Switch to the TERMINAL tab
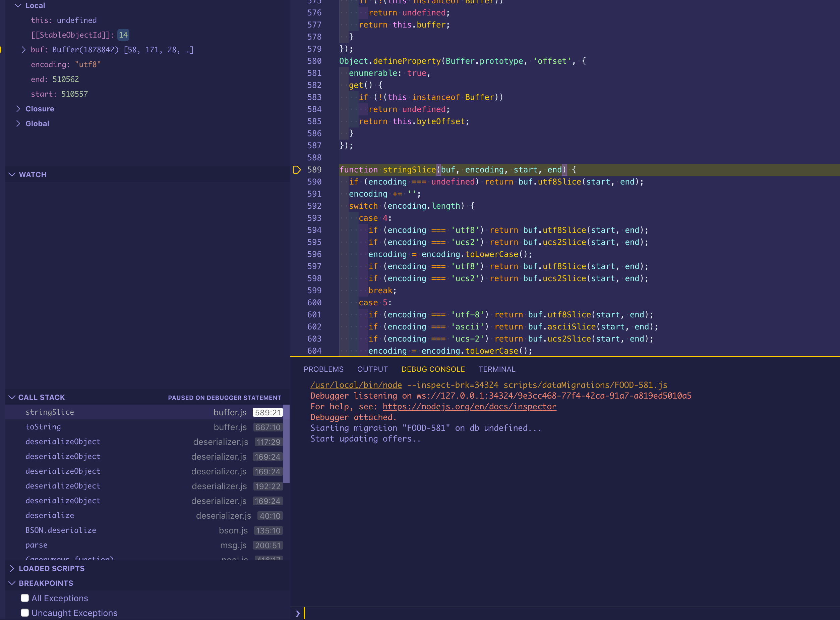Image resolution: width=840 pixels, height=620 pixels. tap(496, 369)
